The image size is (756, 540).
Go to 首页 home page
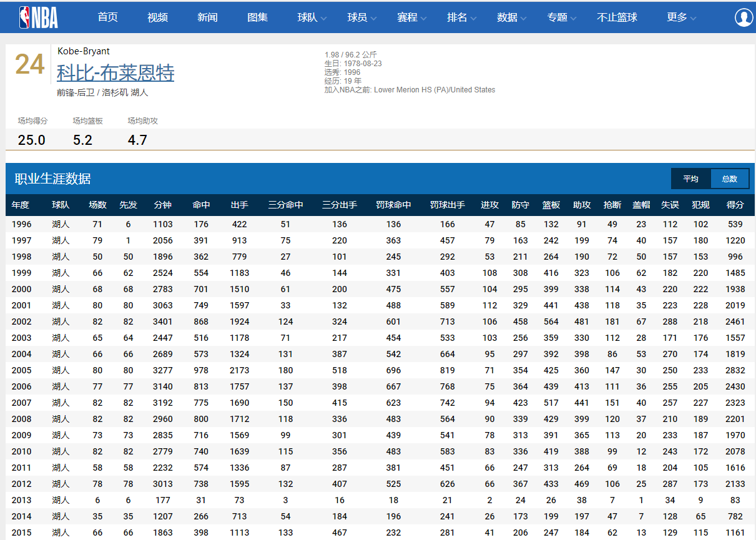(x=107, y=17)
